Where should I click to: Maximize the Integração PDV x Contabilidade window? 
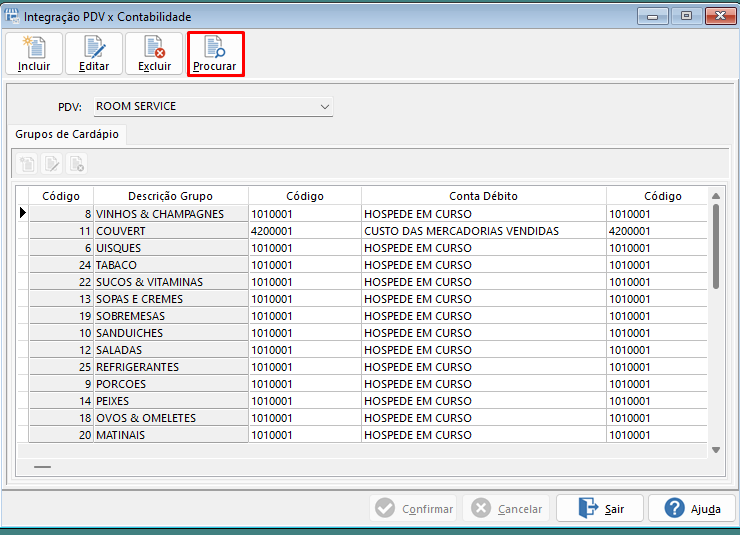[x=686, y=16]
